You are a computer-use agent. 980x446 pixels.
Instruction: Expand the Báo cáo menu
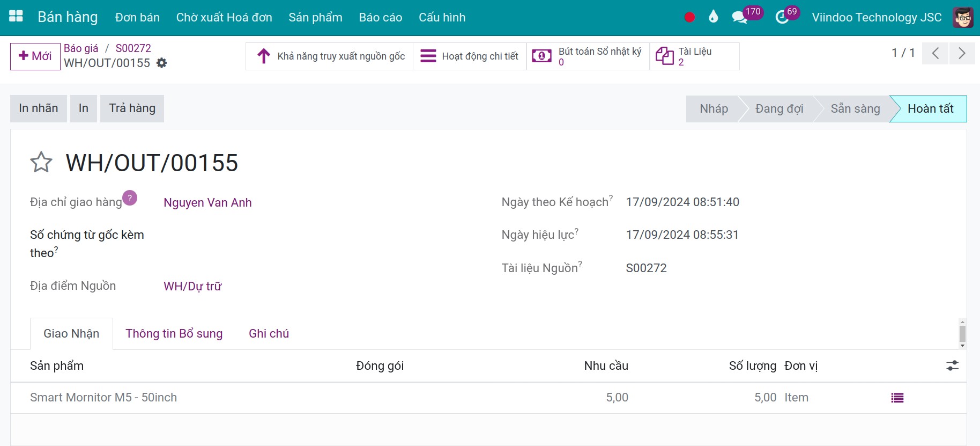pyautogui.click(x=380, y=17)
